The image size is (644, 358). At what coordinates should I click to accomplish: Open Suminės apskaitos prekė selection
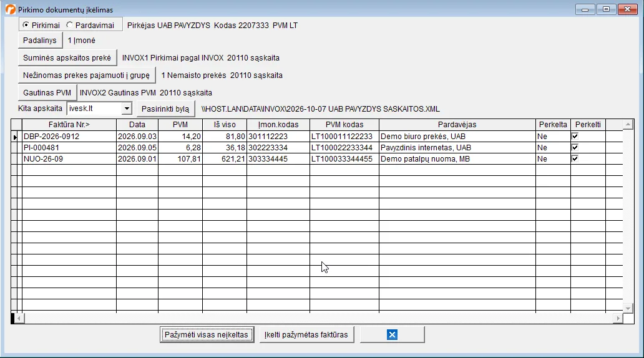click(67, 58)
